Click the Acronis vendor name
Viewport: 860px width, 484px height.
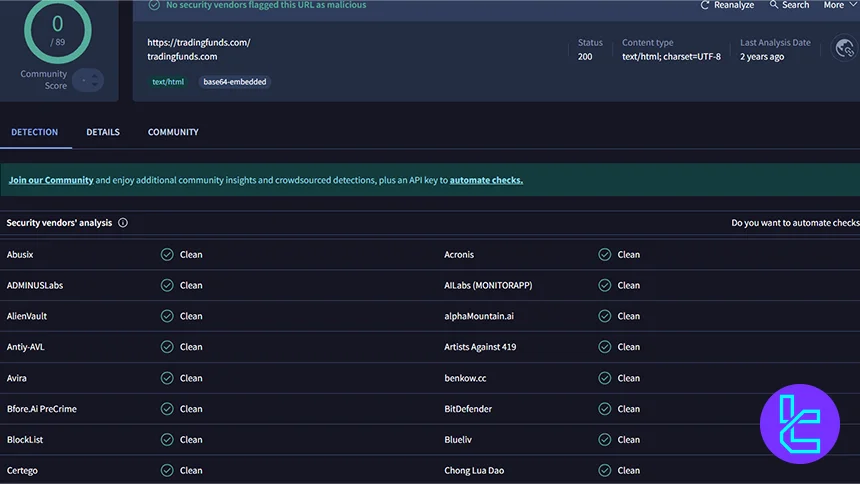[459, 255]
